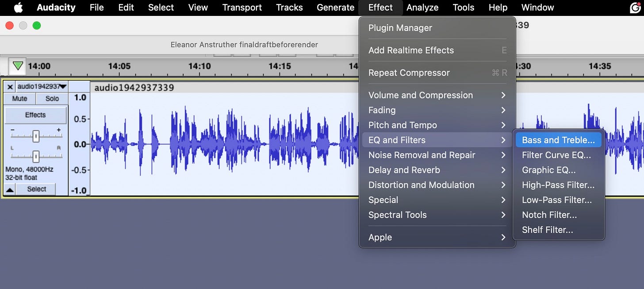Open the Apple system menu
The image size is (644, 289).
(18, 8)
